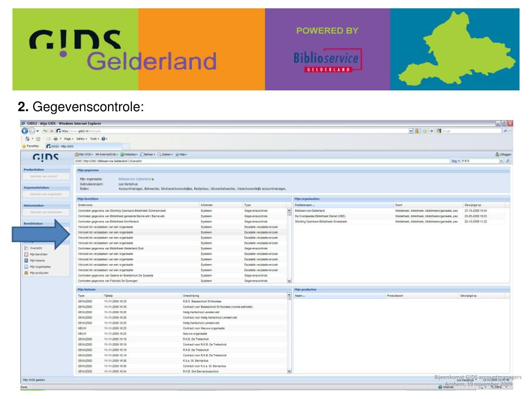
Task: Click the browser Back button
Action: tap(25, 131)
